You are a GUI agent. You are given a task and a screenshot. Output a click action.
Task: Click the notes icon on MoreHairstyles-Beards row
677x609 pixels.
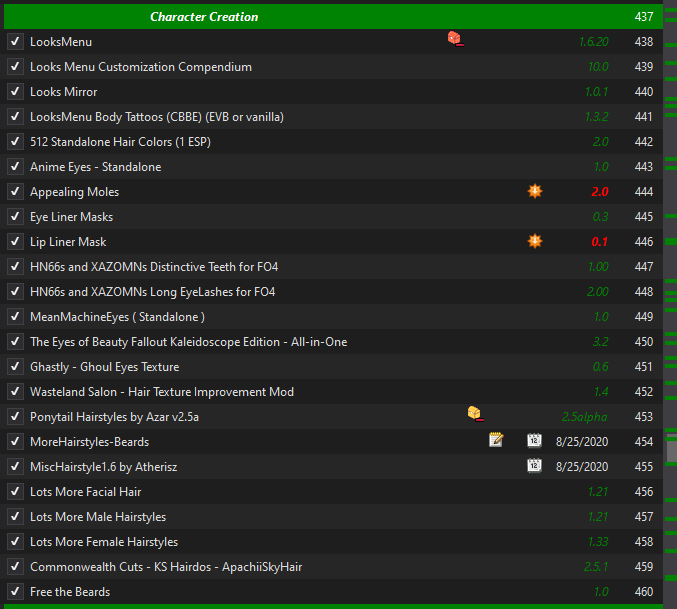pyautogui.click(x=496, y=440)
